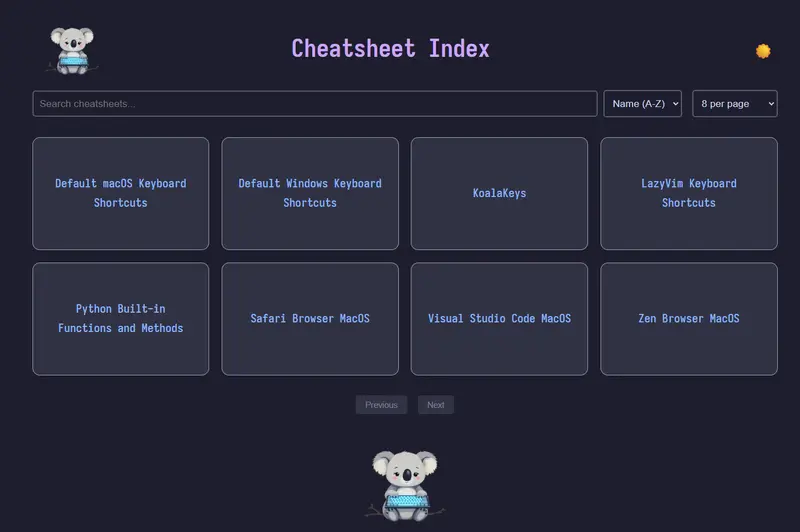Select the KoalaKeys cheatsheet card
This screenshot has height=532, width=800.
tap(499, 193)
